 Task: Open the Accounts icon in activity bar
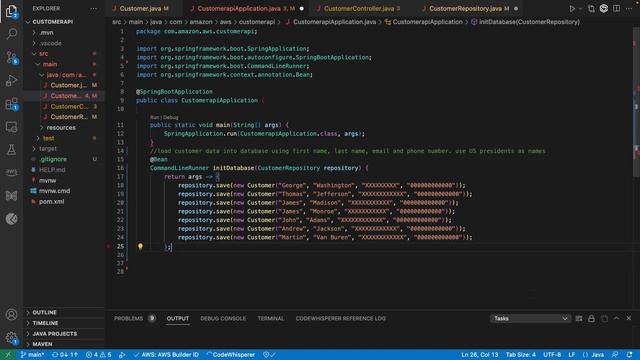coord(11,314)
